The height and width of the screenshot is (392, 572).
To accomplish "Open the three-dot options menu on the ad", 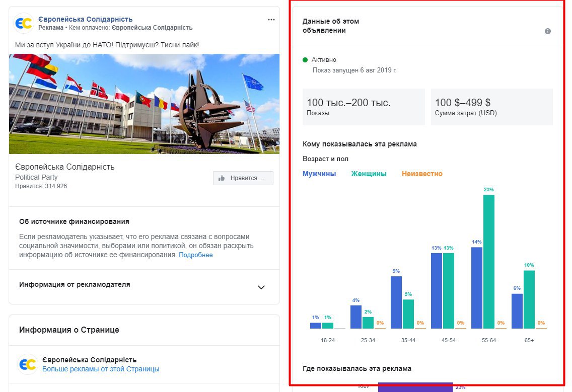I will [x=271, y=20].
